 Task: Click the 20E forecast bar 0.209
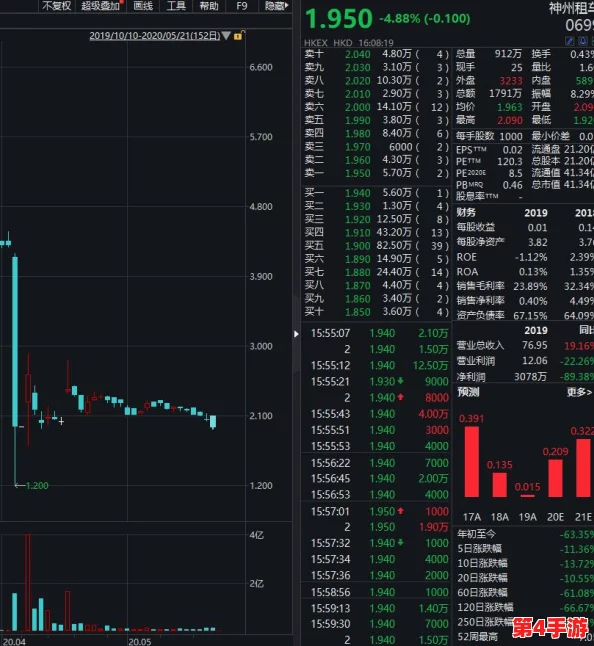555,478
